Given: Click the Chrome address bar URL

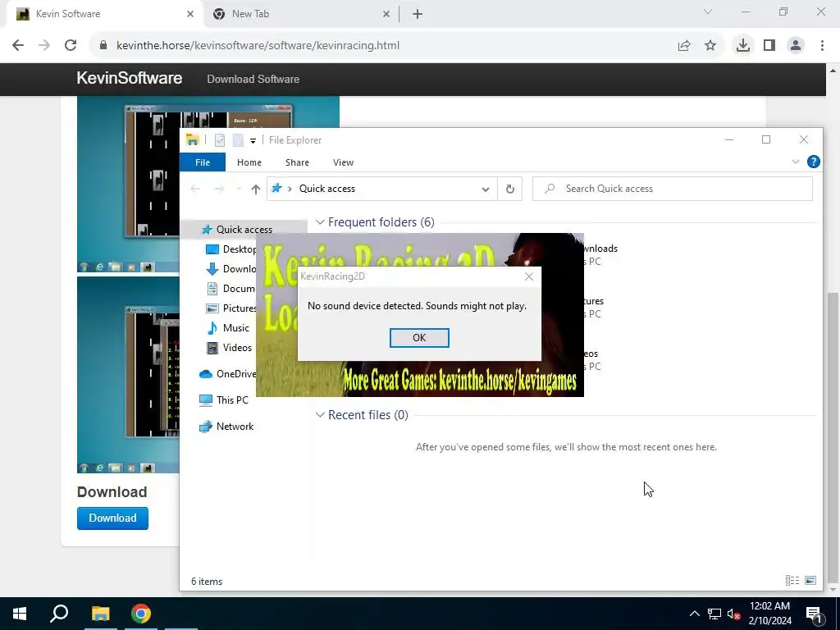Looking at the screenshot, I should pyautogui.click(x=258, y=46).
